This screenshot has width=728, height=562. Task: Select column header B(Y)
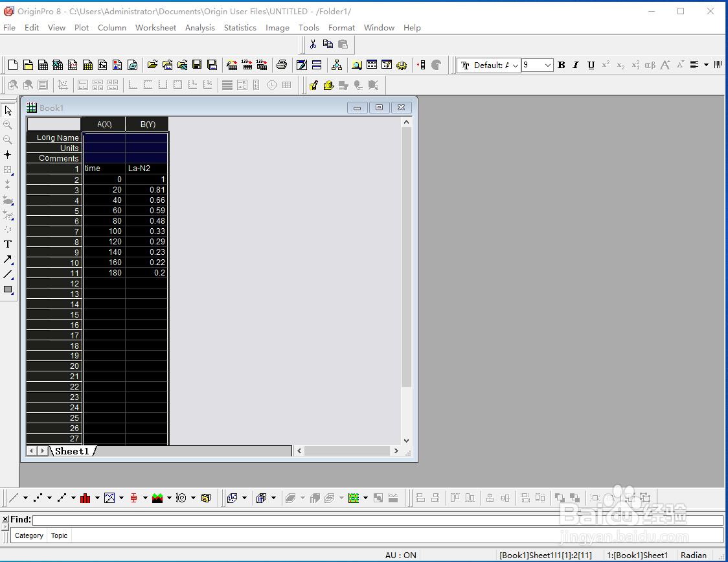coord(148,124)
